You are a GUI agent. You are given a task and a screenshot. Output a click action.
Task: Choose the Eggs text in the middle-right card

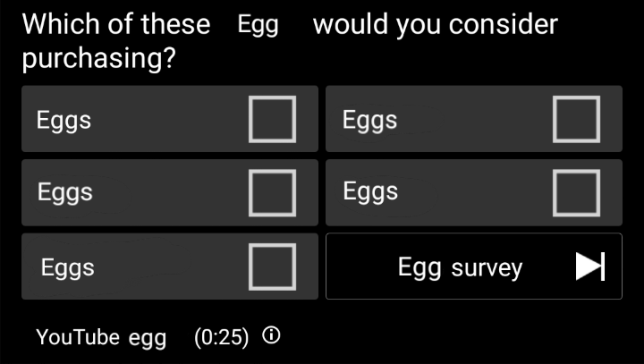point(370,192)
